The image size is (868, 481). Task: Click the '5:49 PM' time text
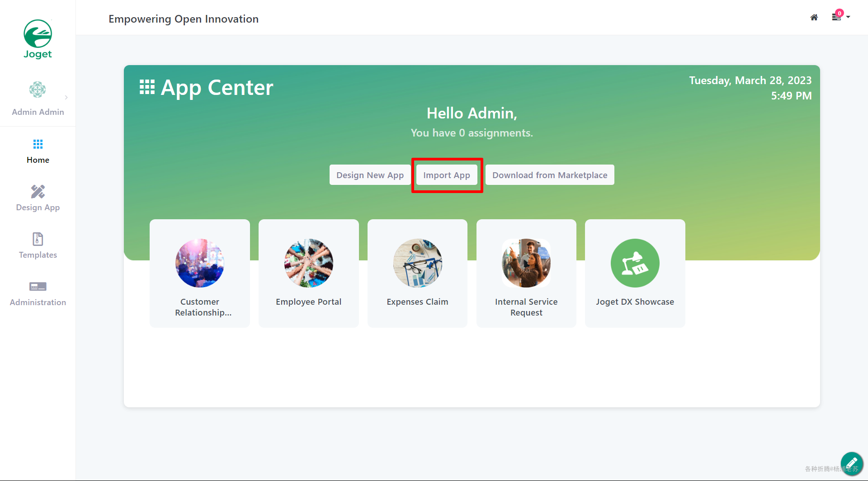pos(792,96)
